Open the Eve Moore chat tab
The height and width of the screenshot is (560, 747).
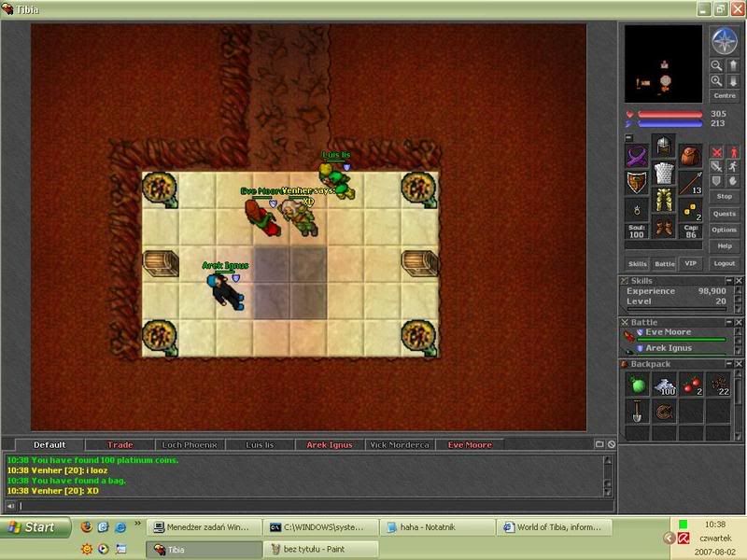(470, 445)
